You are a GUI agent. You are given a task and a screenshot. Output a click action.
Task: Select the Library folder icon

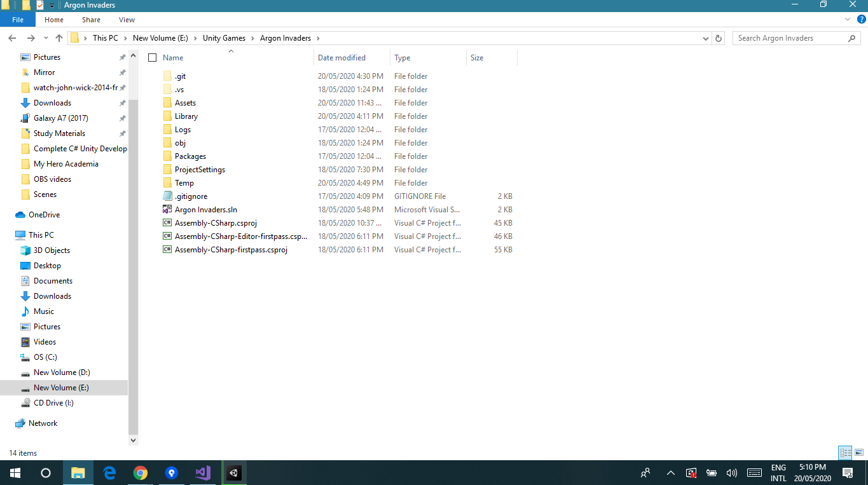tap(167, 116)
